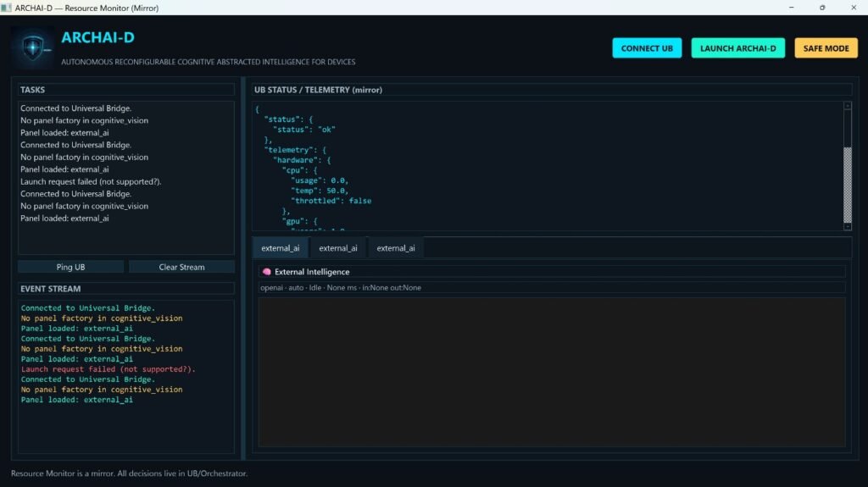Click the telemetry scrollbar down arrow
Viewport: 868px width, 487px height.
(847, 226)
